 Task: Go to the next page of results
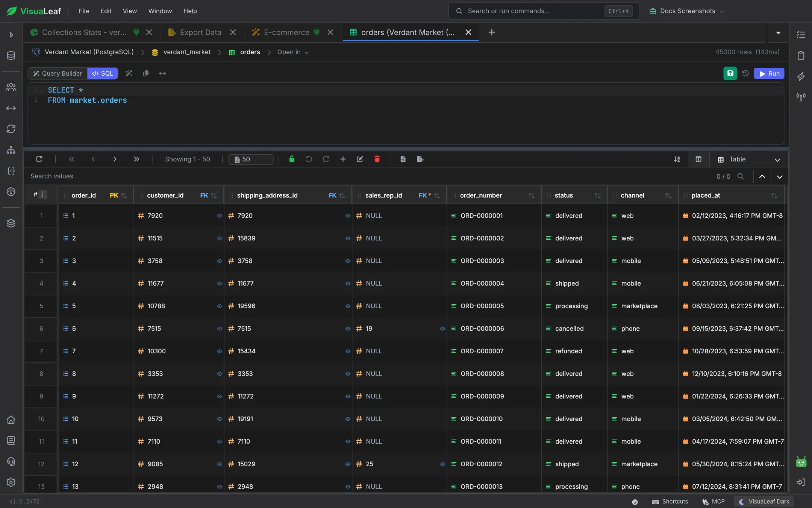(x=115, y=159)
